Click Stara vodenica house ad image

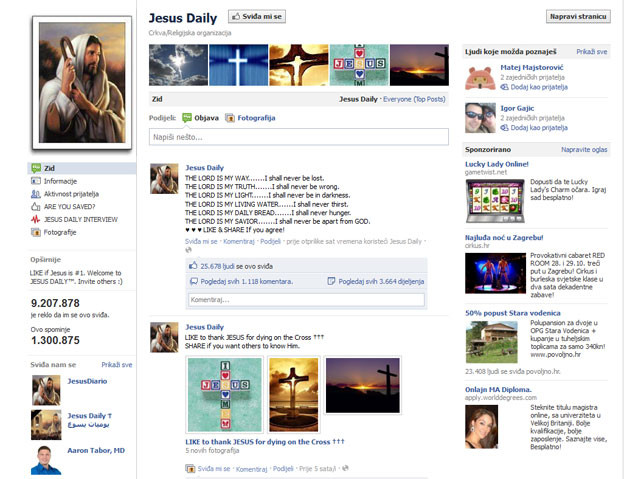pyautogui.click(x=491, y=342)
